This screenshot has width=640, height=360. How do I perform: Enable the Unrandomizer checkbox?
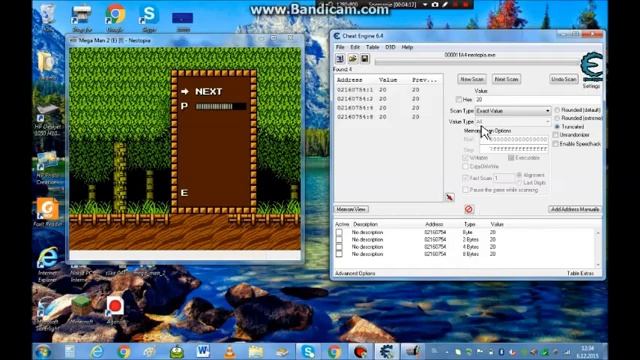tap(556, 135)
